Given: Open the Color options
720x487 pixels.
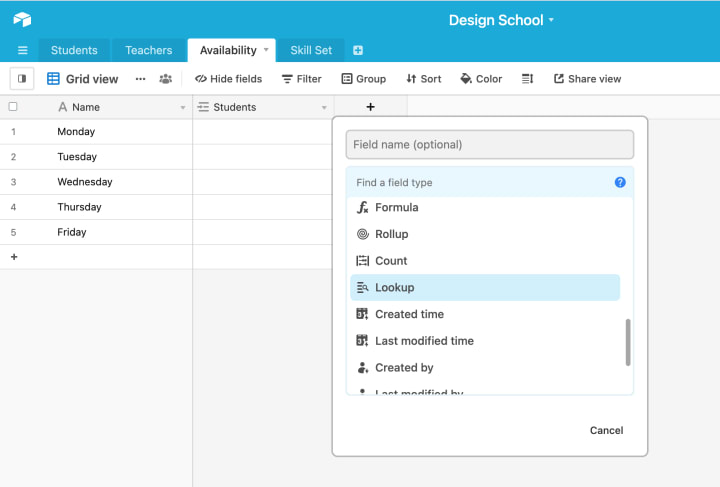Looking at the screenshot, I should pyautogui.click(x=481, y=79).
